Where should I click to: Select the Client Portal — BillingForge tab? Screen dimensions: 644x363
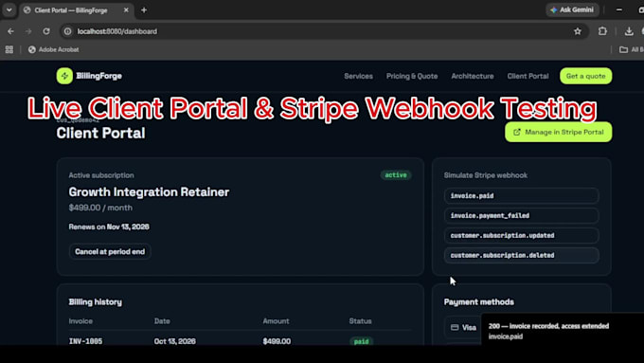(x=76, y=10)
